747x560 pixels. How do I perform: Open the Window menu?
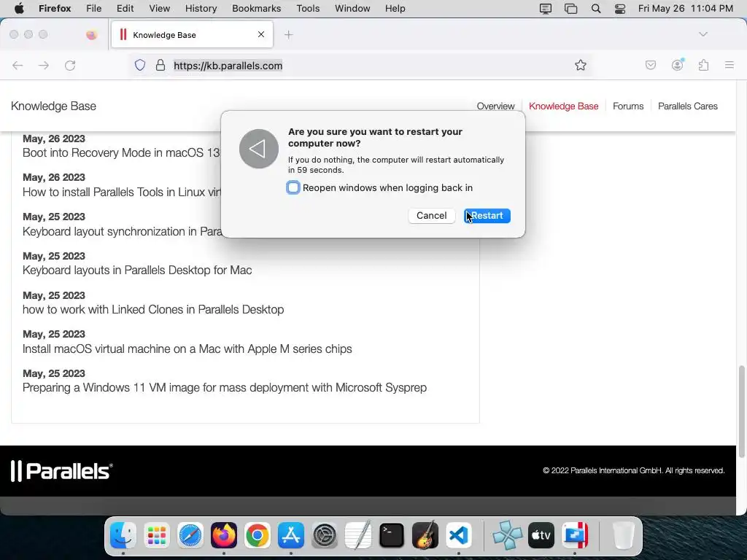pos(352,8)
